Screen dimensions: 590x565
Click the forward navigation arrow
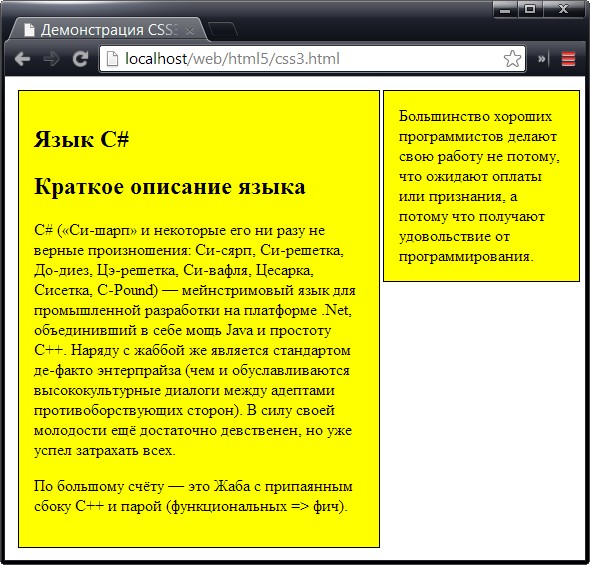[51, 59]
